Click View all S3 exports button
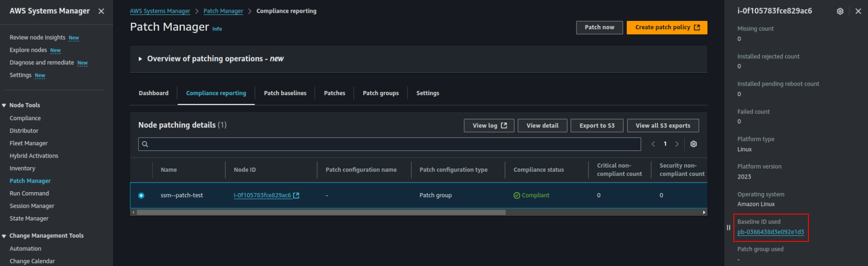The image size is (868, 266). click(663, 126)
